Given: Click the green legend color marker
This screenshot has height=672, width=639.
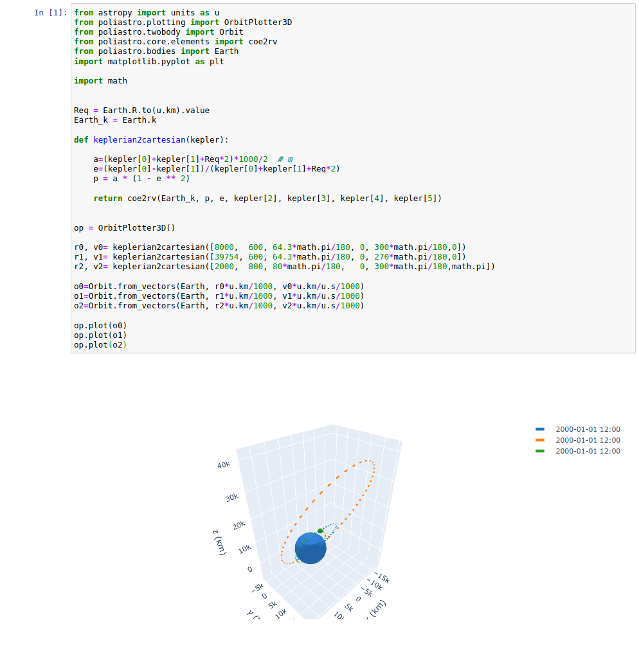Looking at the screenshot, I should [x=540, y=450].
